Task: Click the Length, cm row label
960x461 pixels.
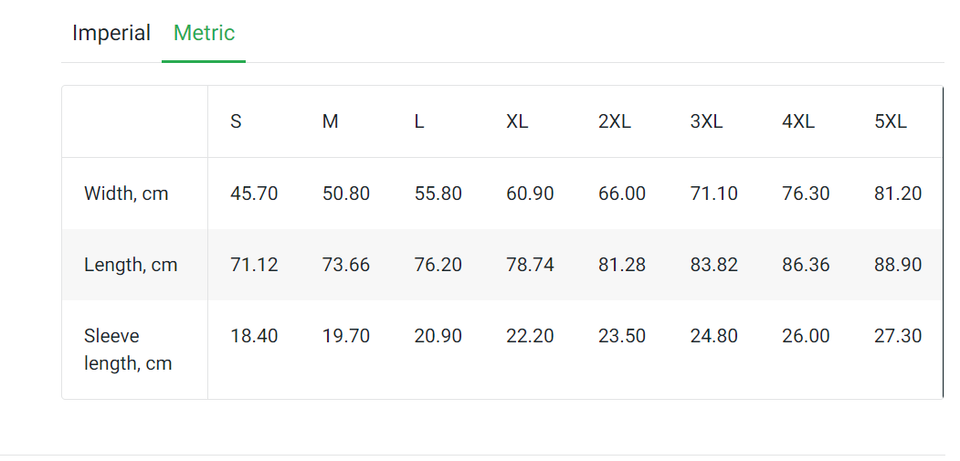Action: 131,265
